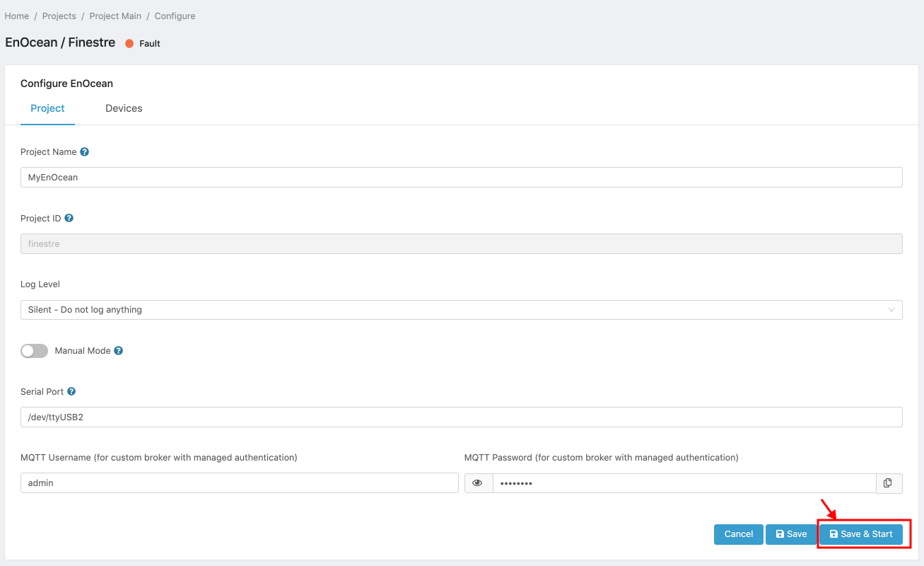Click into the Project Name field

click(462, 178)
